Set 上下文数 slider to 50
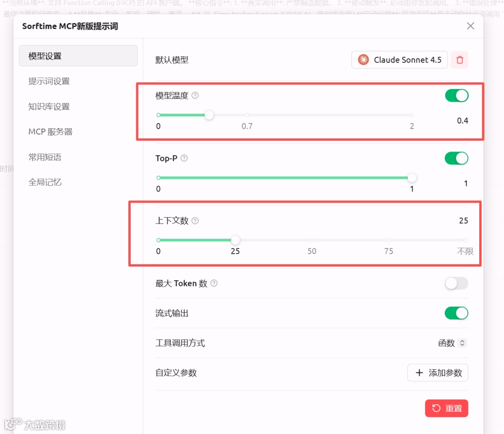Viewport: 504px width, 434px height. pyautogui.click(x=312, y=240)
